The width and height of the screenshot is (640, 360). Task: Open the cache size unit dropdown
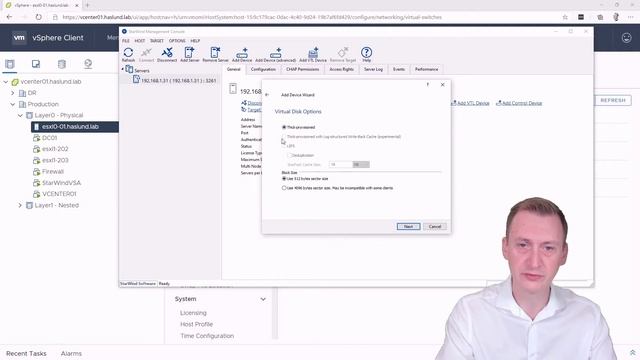pyautogui.click(x=361, y=164)
